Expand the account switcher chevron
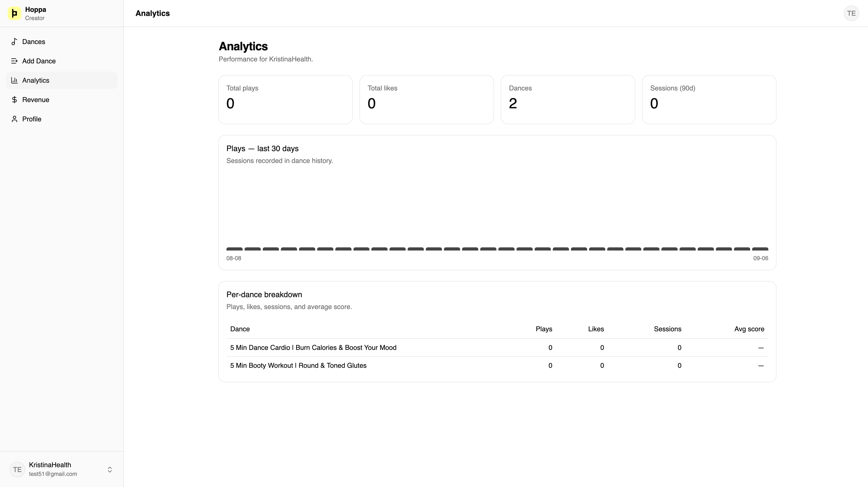 pyautogui.click(x=110, y=470)
